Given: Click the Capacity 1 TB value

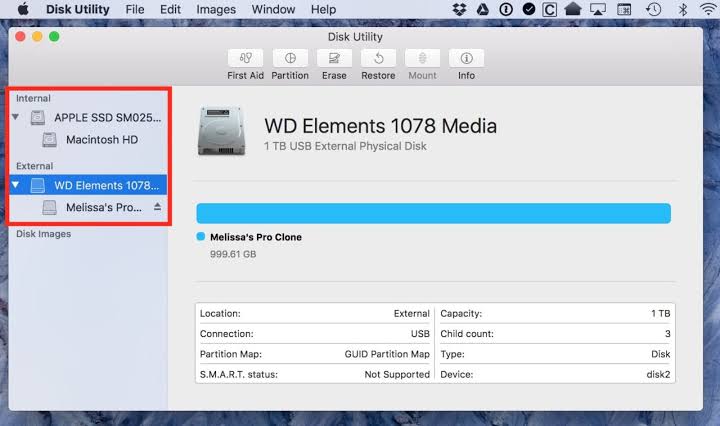Looking at the screenshot, I should [x=660, y=314].
